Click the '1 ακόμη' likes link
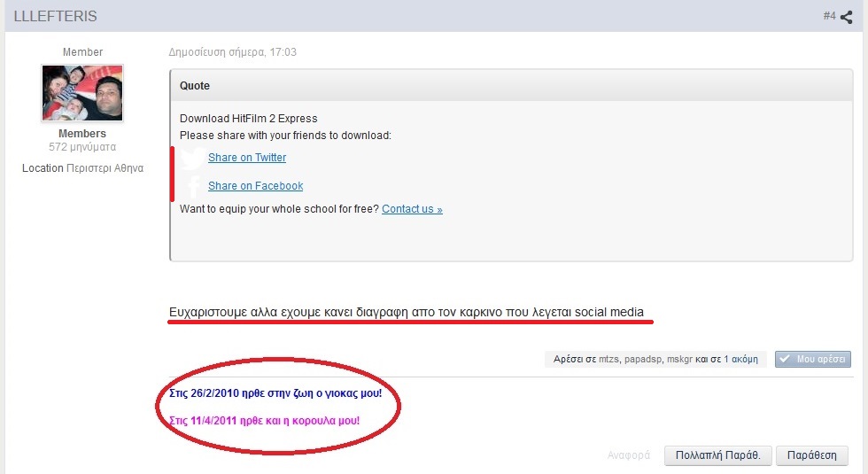Screen dimensions: 868x474 pos(740,359)
